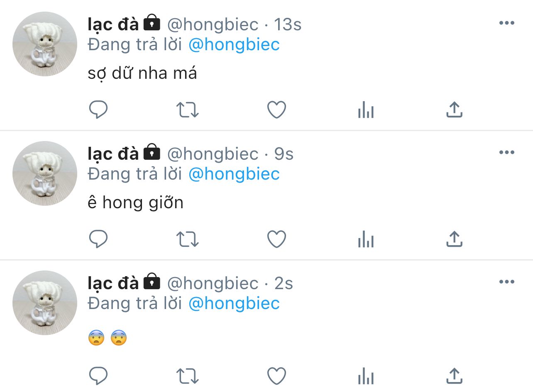Screen dimensions: 533x392
Task: View analytics for "ê hong giỡn" tweet
Action: click(366, 240)
